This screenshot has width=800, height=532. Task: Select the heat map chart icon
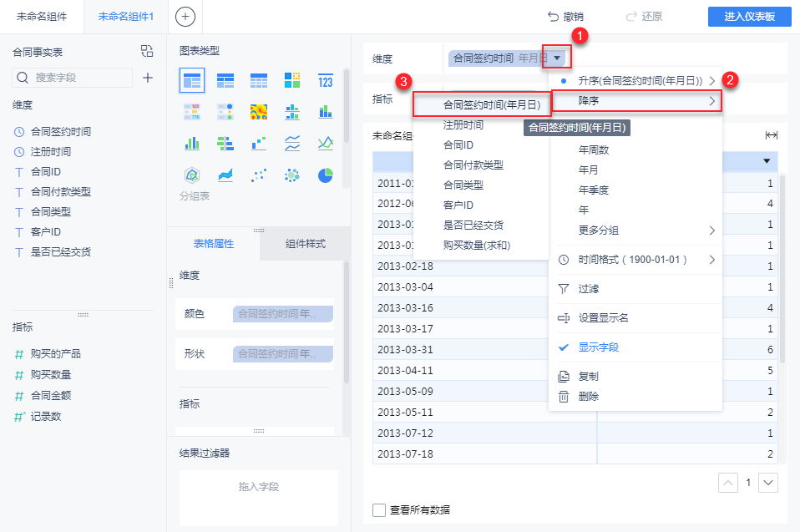(259, 112)
